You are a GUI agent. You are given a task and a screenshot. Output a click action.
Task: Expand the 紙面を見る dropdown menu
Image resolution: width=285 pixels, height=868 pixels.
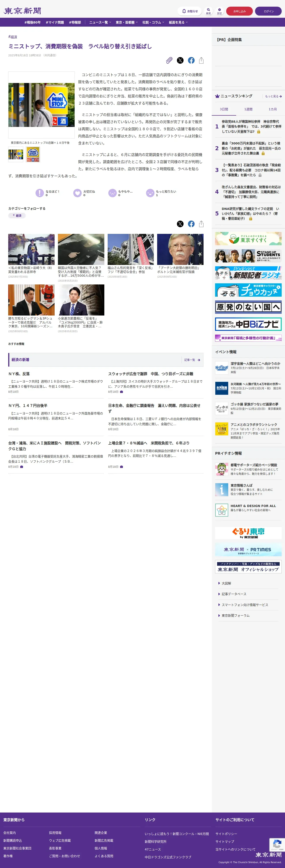[178, 23]
